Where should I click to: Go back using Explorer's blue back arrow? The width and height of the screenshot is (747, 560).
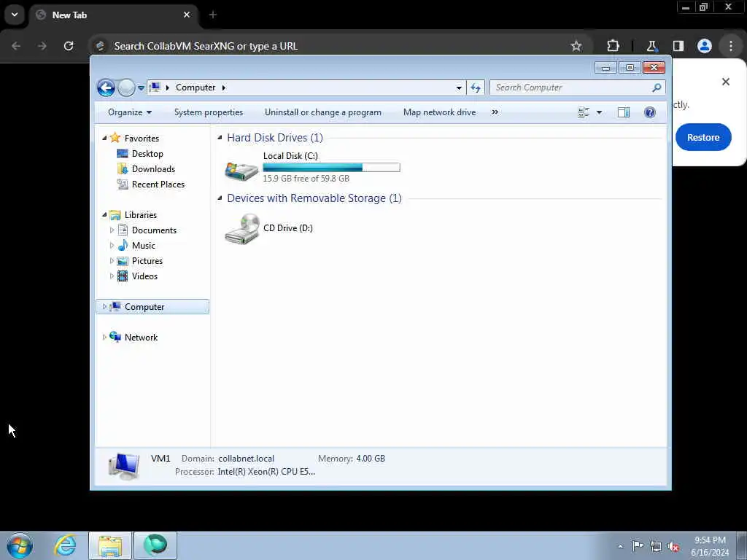tap(106, 87)
